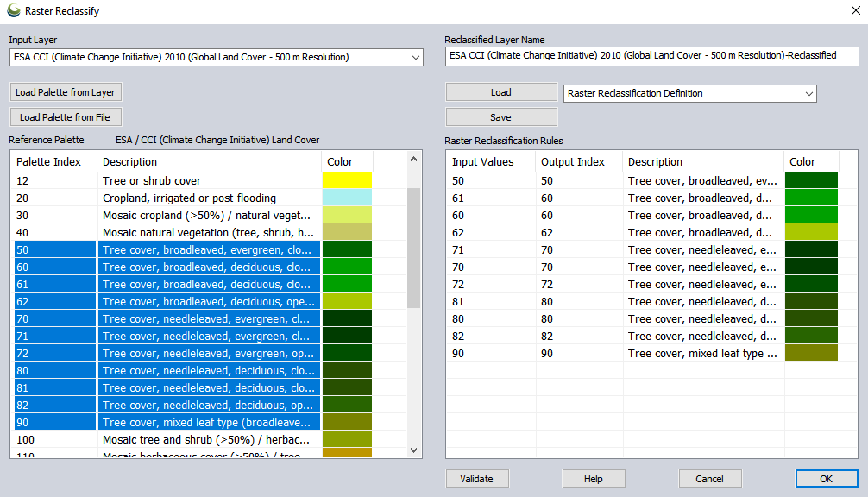
Task: Click Load Palette from Layer button
Action: pyautogui.click(x=66, y=92)
